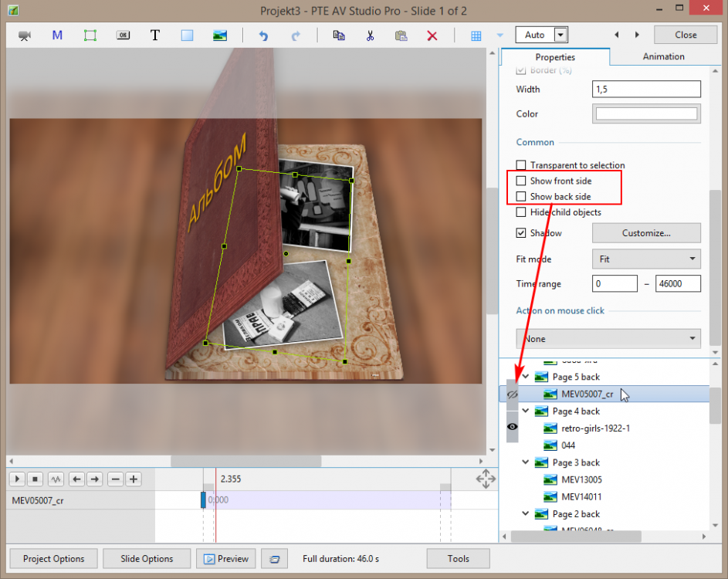
Task: Add a video object from toolbar
Action: pos(24,36)
